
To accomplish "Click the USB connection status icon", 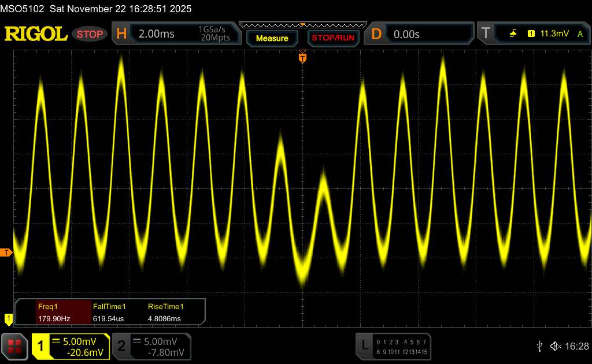I will pyautogui.click(x=539, y=346).
